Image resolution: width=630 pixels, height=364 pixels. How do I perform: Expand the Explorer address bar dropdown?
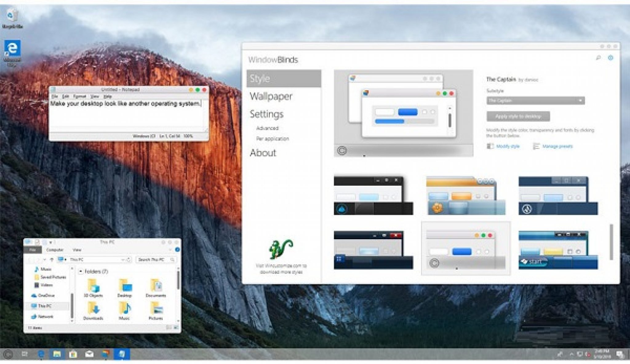123,260
